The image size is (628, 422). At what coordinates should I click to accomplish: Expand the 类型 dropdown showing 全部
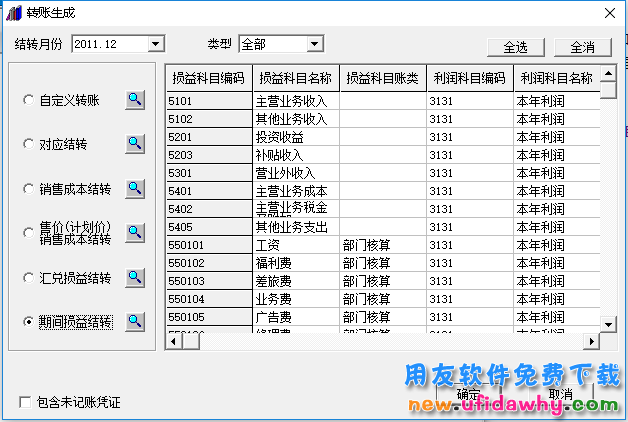[314, 44]
